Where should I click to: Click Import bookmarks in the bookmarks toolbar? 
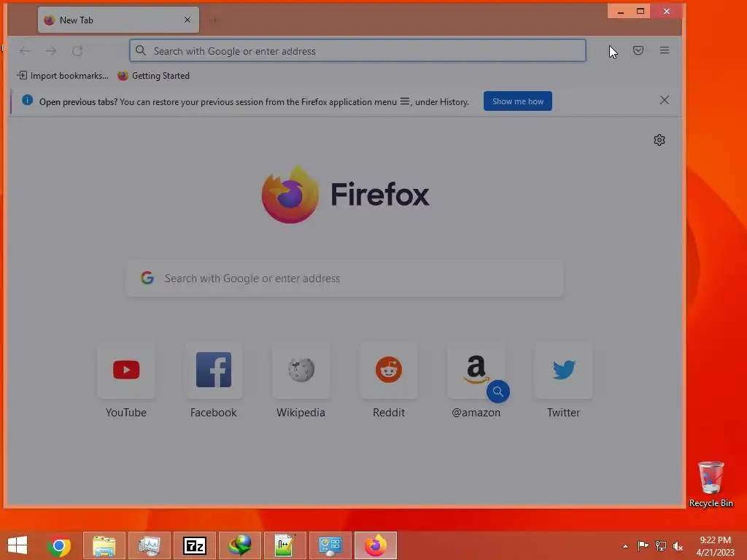point(63,76)
